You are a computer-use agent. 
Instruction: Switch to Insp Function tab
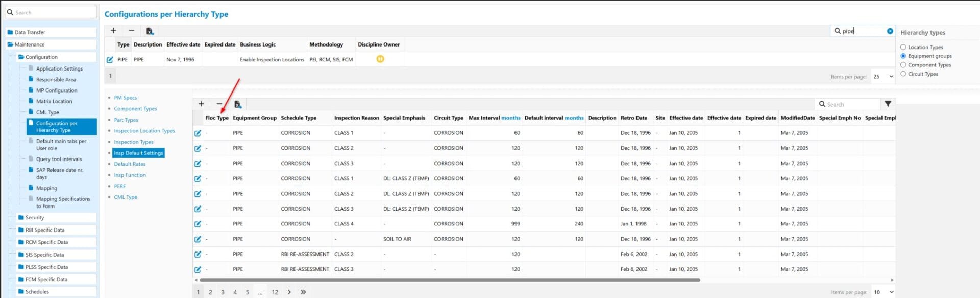[x=130, y=175]
